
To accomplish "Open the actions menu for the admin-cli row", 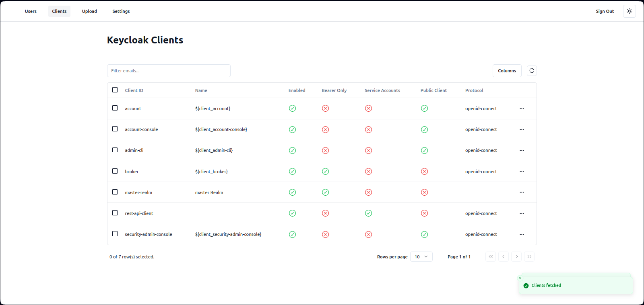I will click(x=522, y=150).
